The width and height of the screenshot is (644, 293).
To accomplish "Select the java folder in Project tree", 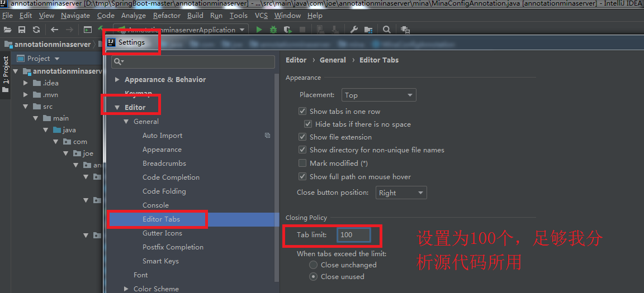I will click(x=69, y=130).
